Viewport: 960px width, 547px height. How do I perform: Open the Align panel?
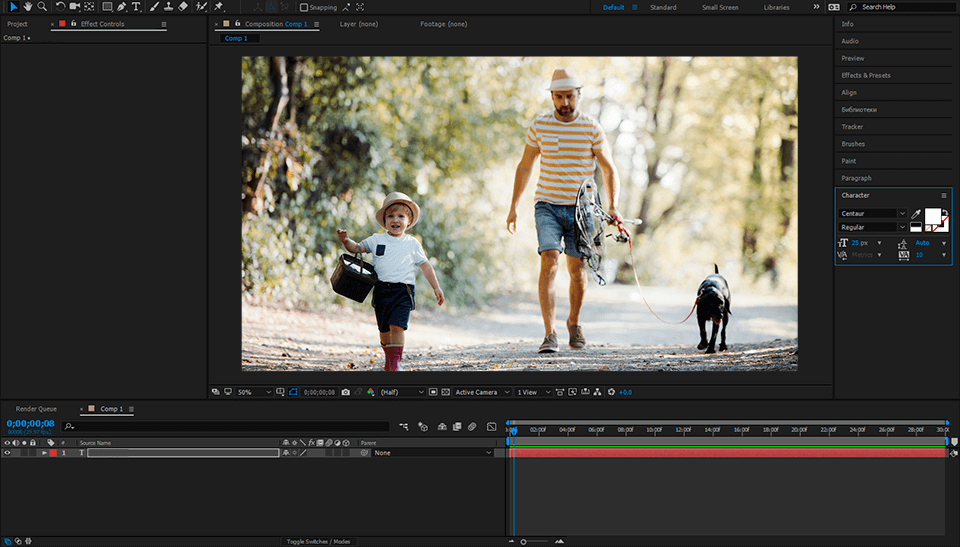[849, 92]
